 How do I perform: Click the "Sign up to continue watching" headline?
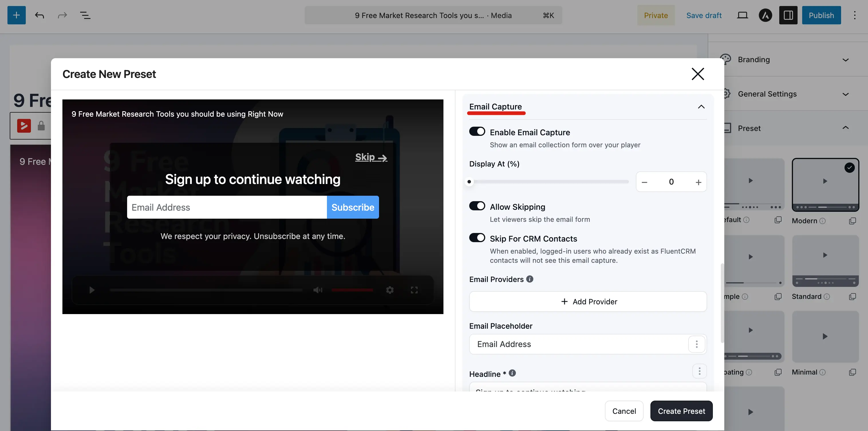252,179
